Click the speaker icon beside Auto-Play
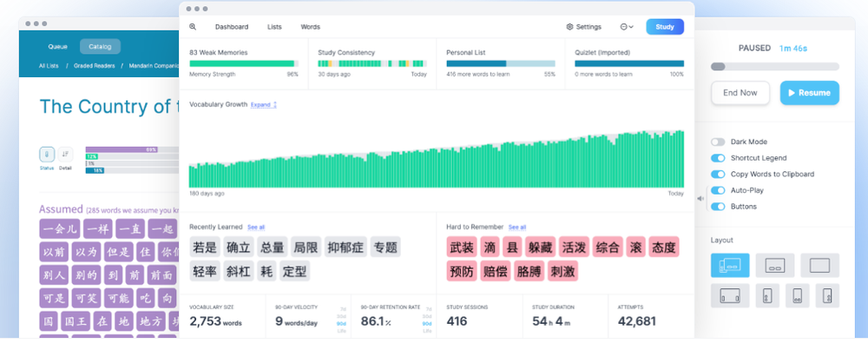 [700, 198]
